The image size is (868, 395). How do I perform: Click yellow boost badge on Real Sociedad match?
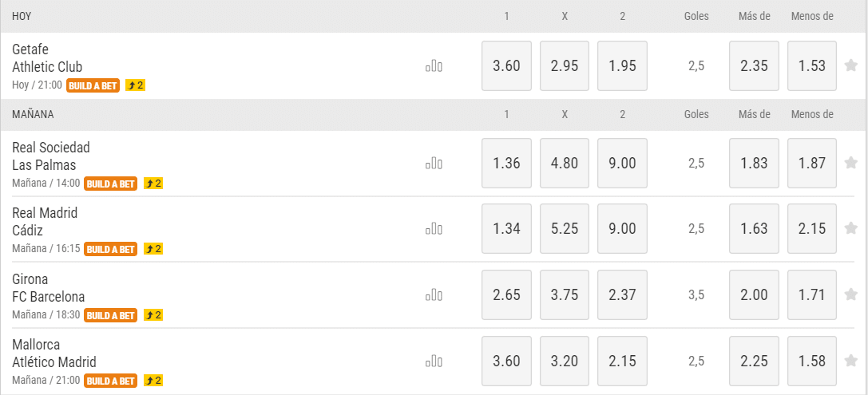[x=153, y=184]
